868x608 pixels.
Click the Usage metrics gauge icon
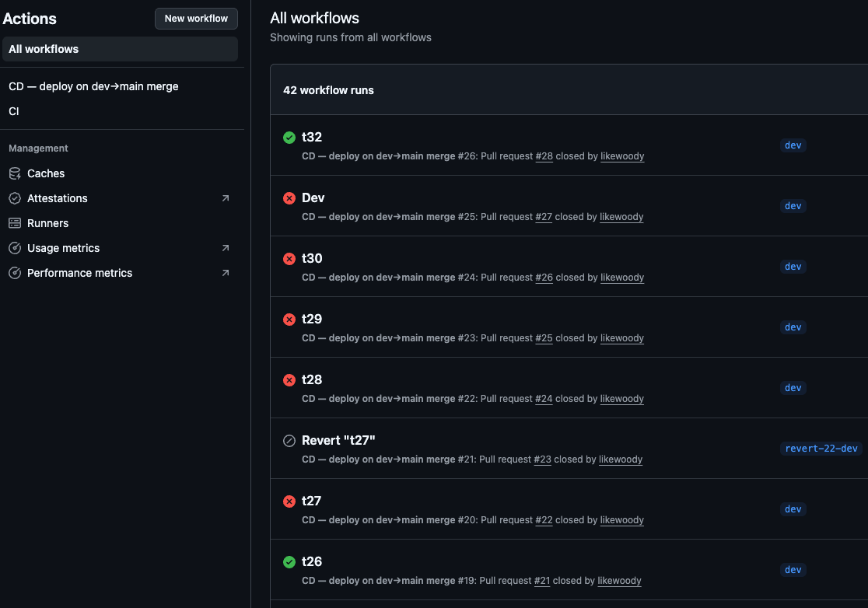[x=15, y=248]
